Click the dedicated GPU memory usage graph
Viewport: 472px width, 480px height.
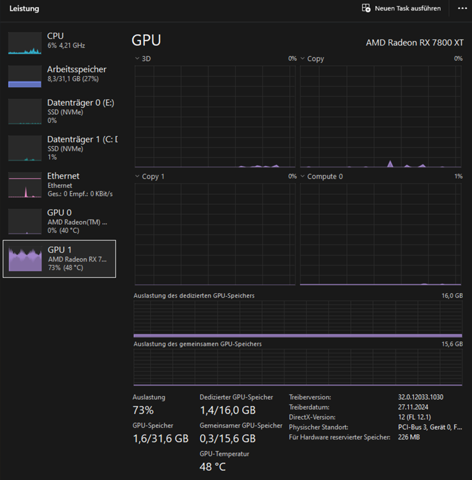click(x=298, y=319)
